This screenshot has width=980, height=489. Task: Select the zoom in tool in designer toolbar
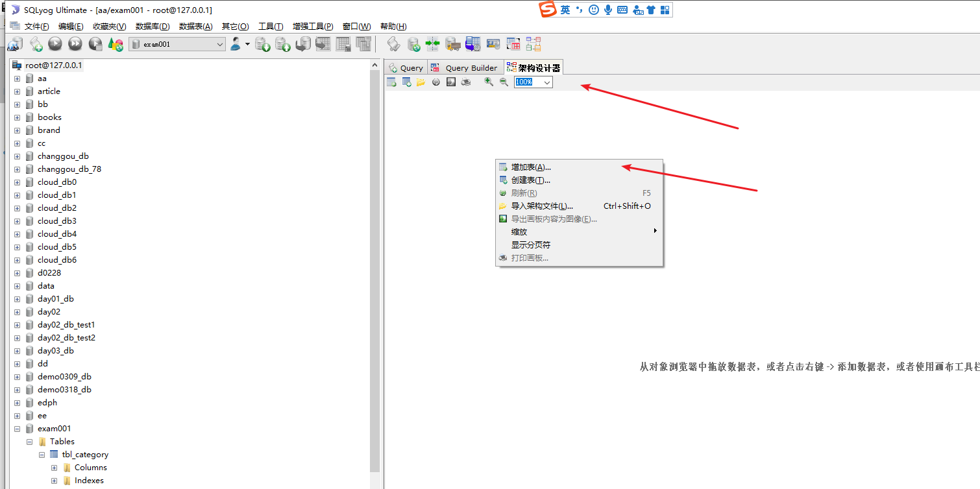(x=488, y=82)
